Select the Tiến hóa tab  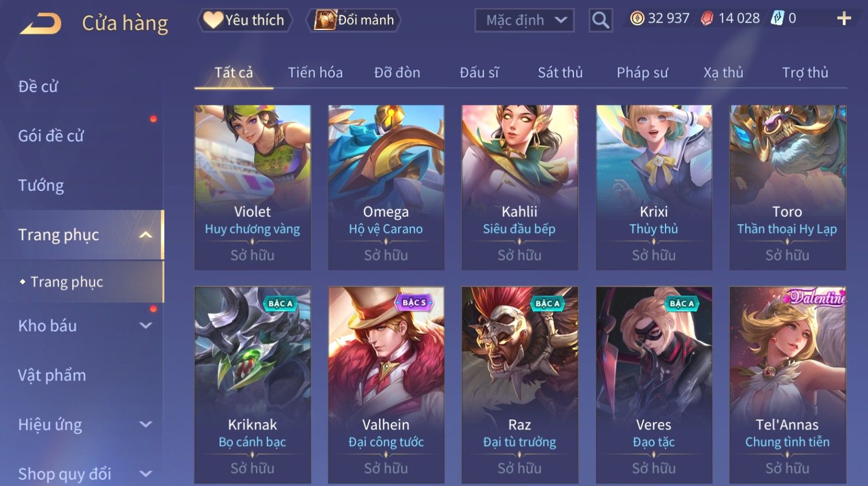point(315,73)
